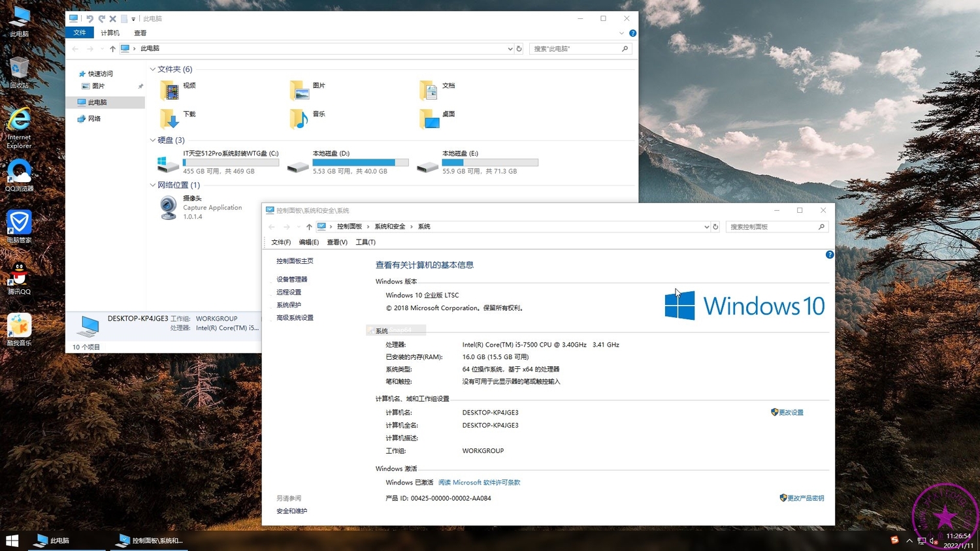Select 本地磁盘 (D:) drive
The height and width of the screenshot is (551, 980).
click(x=348, y=163)
